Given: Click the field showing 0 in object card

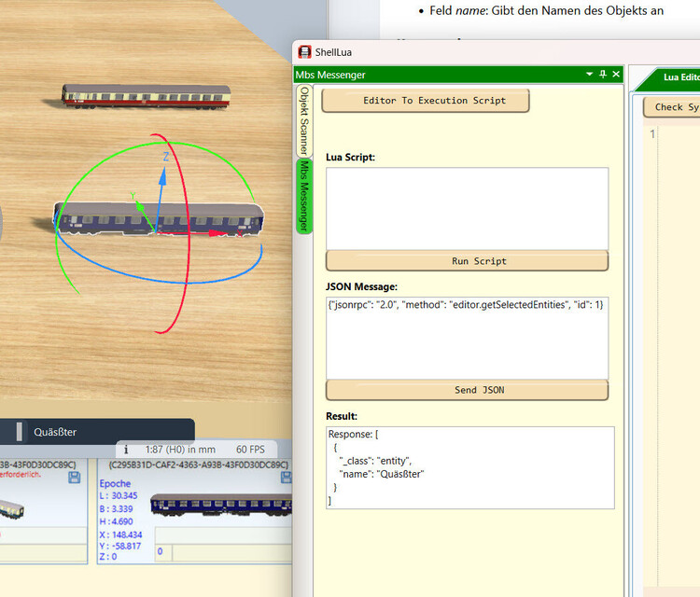Looking at the screenshot, I should click(x=163, y=552).
